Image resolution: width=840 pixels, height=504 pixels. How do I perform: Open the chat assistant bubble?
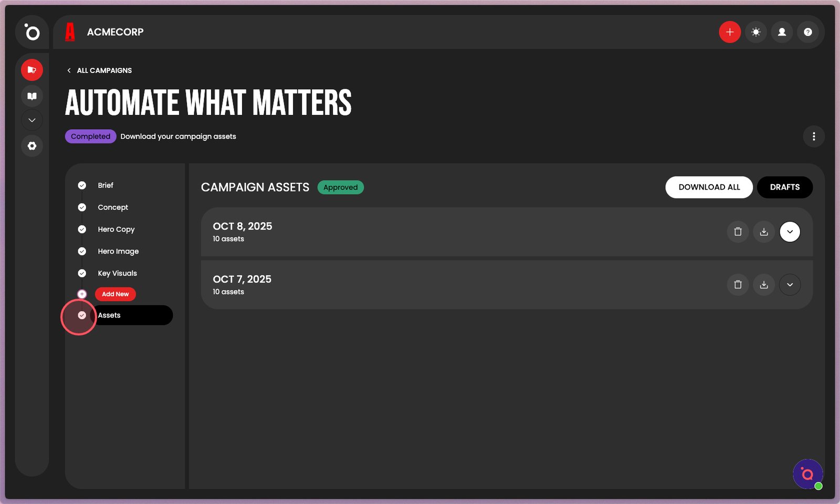point(807,474)
